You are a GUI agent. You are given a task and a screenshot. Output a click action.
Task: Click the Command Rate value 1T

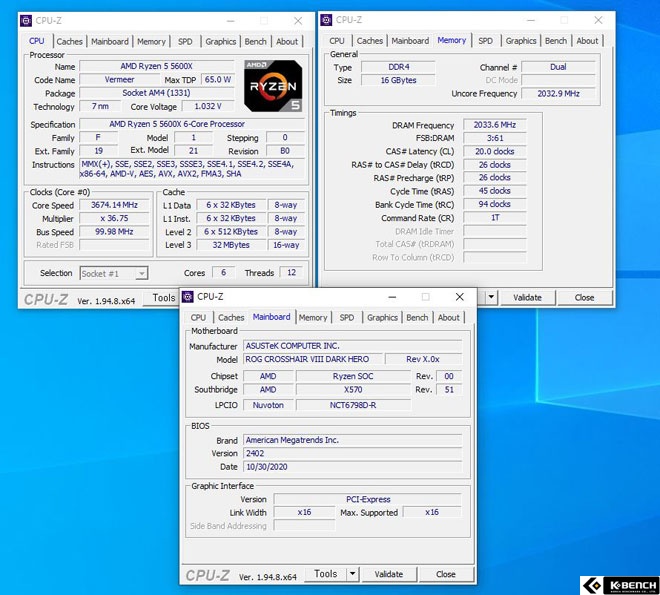[x=495, y=218]
